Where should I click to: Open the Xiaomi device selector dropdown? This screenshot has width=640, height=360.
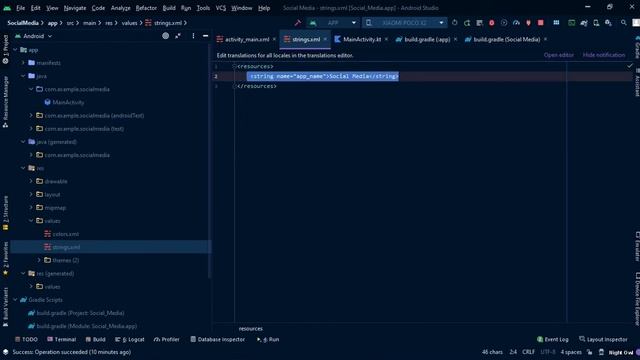click(x=404, y=23)
